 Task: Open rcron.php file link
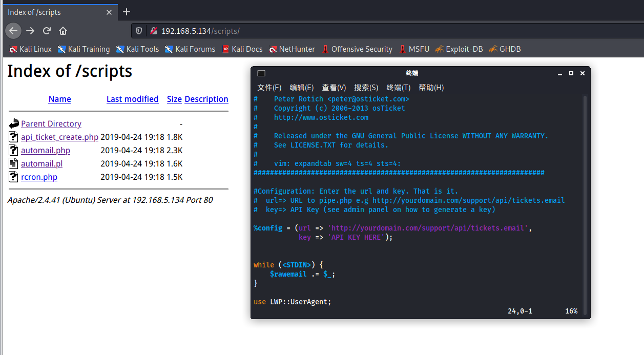(x=39, y=177)
